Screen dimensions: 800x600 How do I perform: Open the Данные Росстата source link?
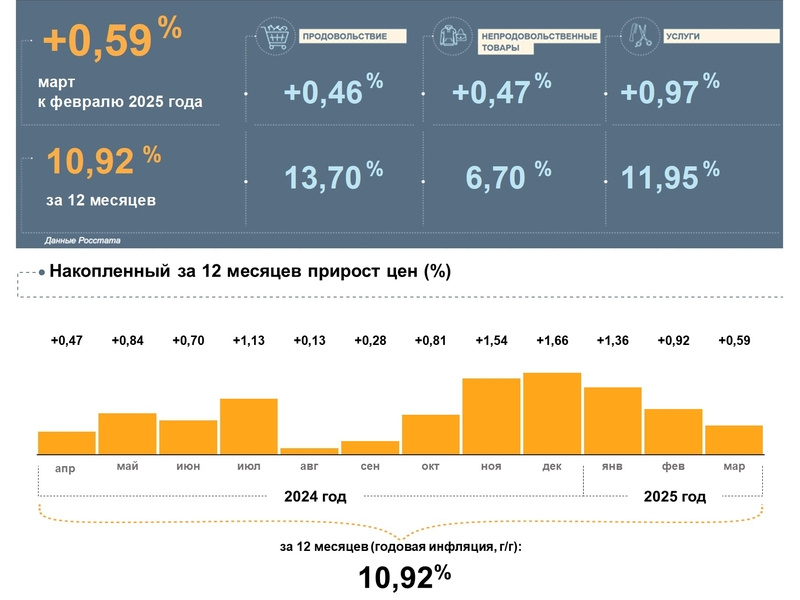click(x=82, y=241)
